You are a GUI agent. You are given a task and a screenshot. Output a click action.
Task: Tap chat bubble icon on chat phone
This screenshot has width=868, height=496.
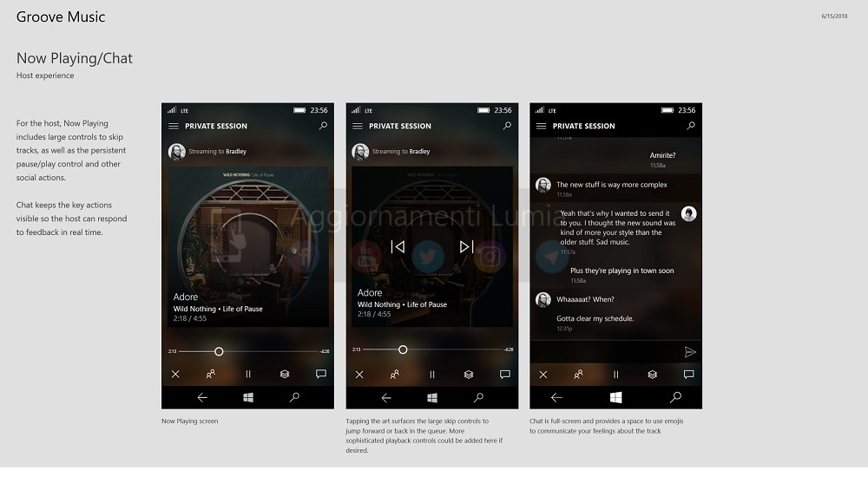coord(688,375)
